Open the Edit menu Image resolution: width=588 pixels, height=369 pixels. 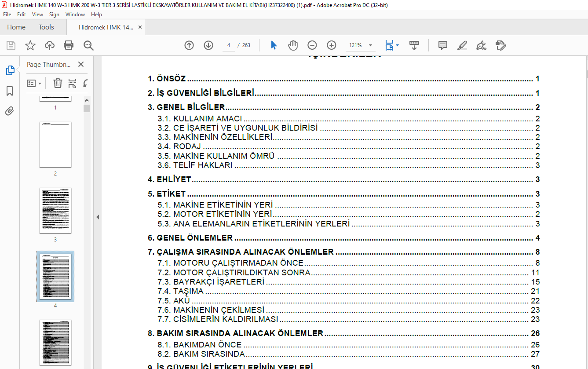(x=22, y=15)
